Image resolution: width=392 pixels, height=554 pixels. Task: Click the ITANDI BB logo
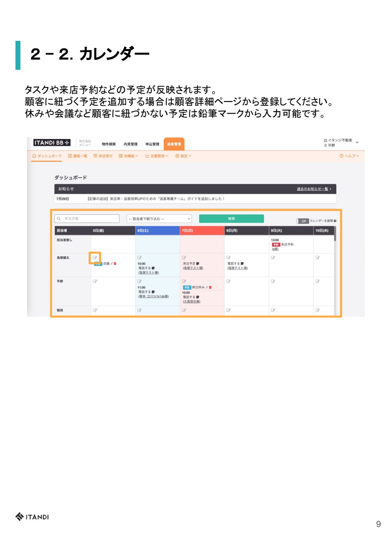(x=52, y=143)
